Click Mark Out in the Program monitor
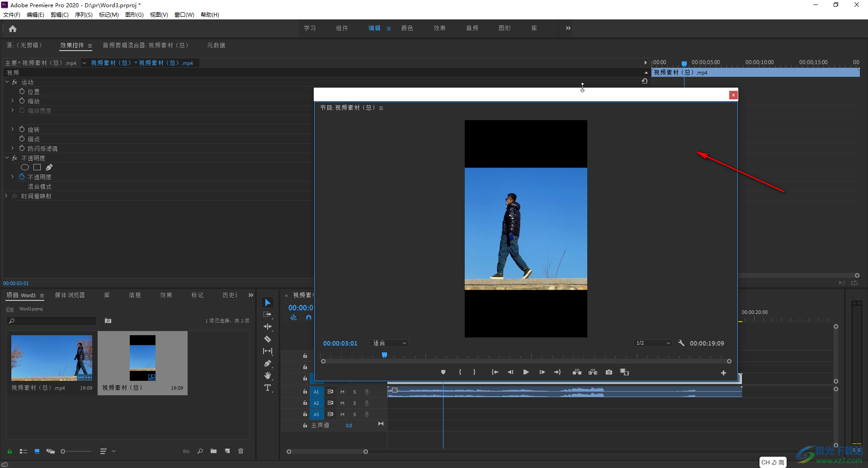Viewport: 868px width, 468px height. click(x=474, y=372)
